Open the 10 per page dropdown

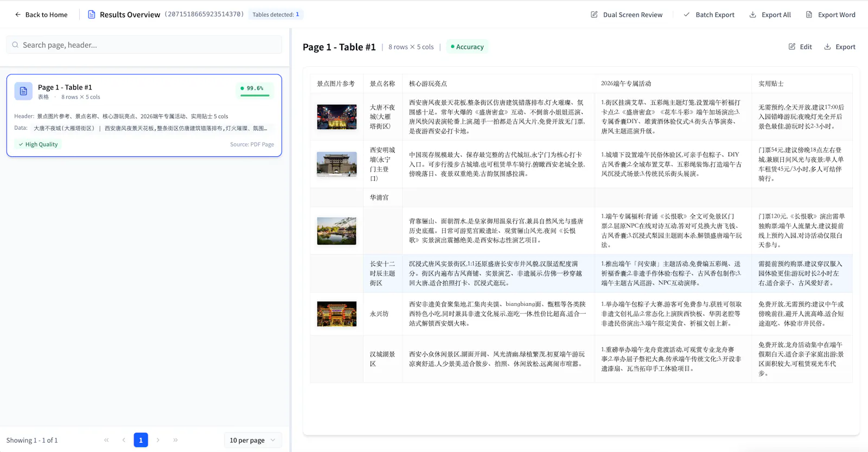[253, 440]
